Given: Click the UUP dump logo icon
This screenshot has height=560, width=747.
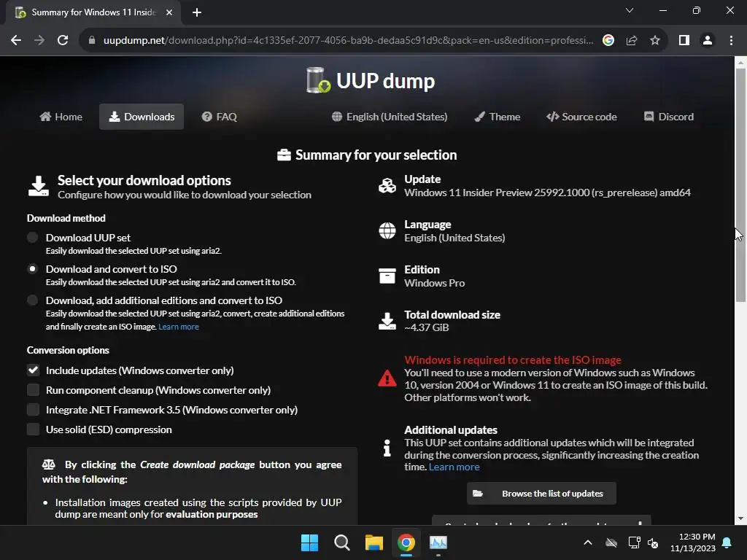Looking at the screenshot, I should pyautogui.click(x=318, y=80).
